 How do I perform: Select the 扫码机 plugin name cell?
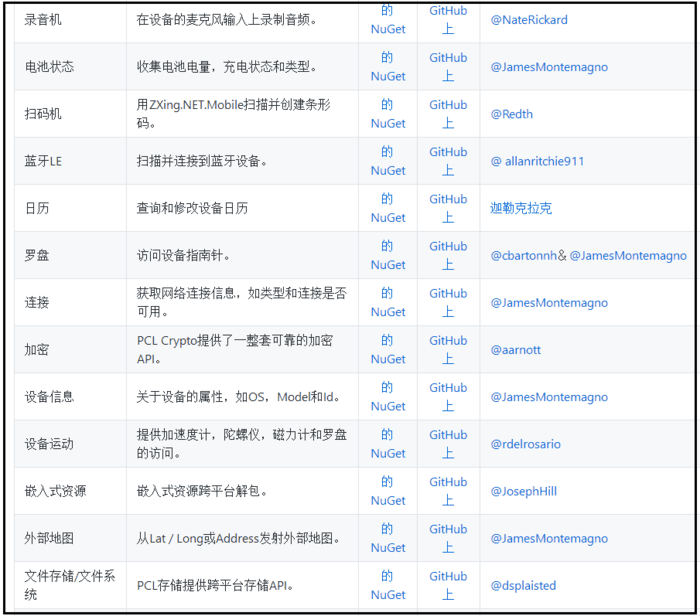click(70, 114)
